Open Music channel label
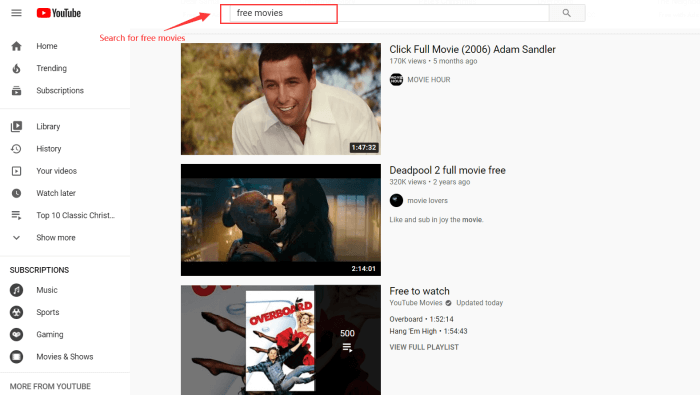 (47, 290)
